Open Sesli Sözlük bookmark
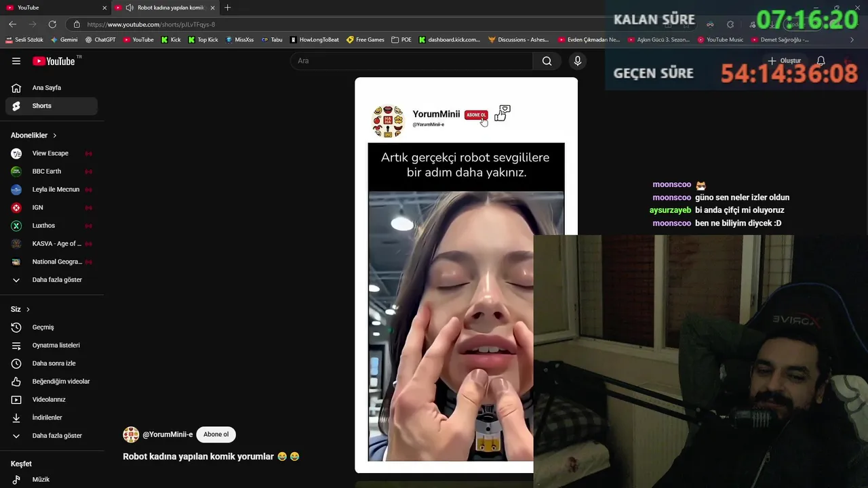Screen dimensions: 868x488 tap(24, 40)
